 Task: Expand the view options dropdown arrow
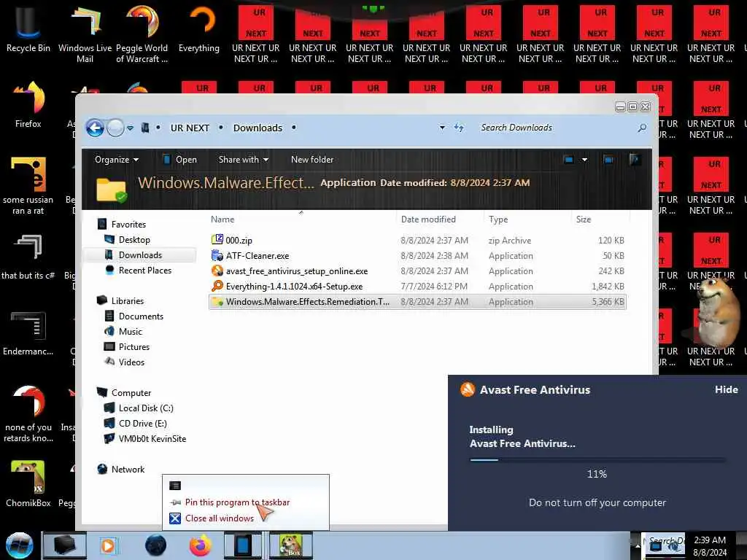(x=584, y=160)
